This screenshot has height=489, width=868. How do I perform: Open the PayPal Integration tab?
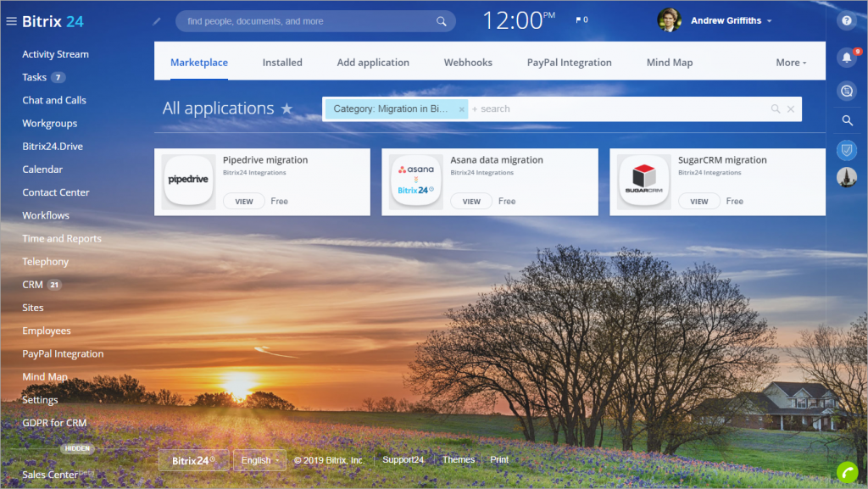coord(569,63)
